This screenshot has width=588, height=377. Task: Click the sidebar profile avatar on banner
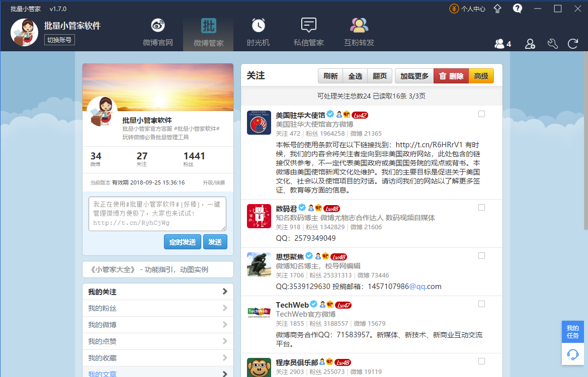[x=102, y=111]
